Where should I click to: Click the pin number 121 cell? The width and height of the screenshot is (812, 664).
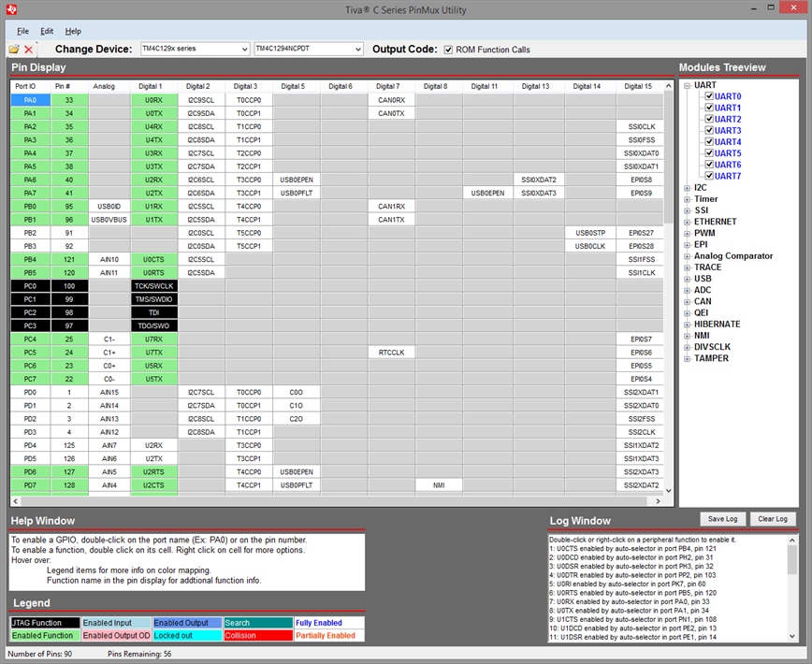tap(69, 259)
